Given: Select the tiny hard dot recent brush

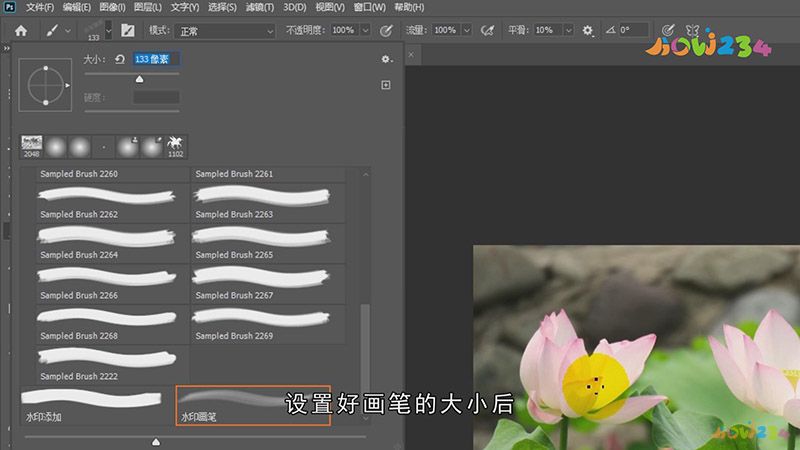Looking at the screenshot, I should pos(104,147).
